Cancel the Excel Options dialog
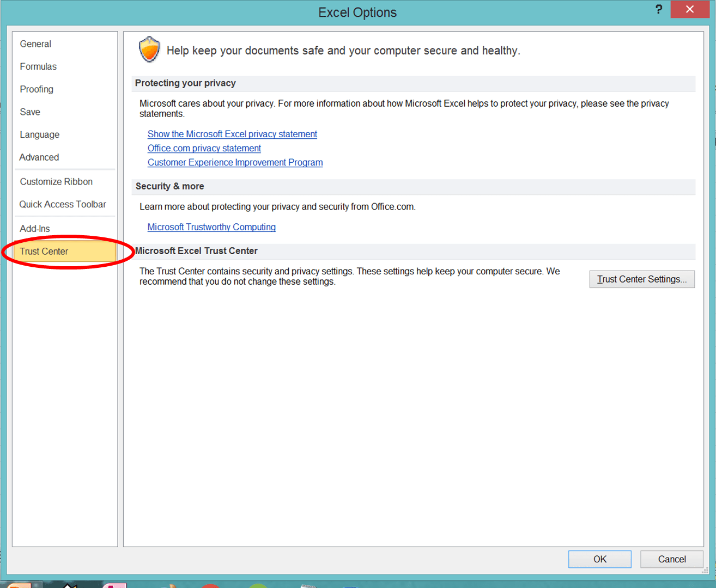Viewport: 716px width, 588px height. (672, 559)
